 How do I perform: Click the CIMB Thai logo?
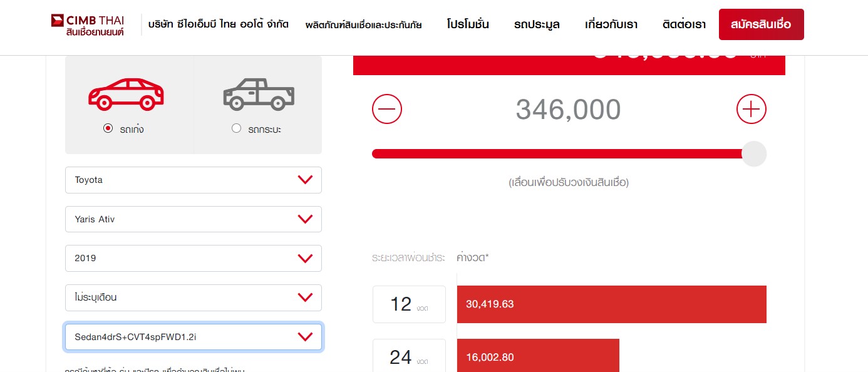(88, 24)
